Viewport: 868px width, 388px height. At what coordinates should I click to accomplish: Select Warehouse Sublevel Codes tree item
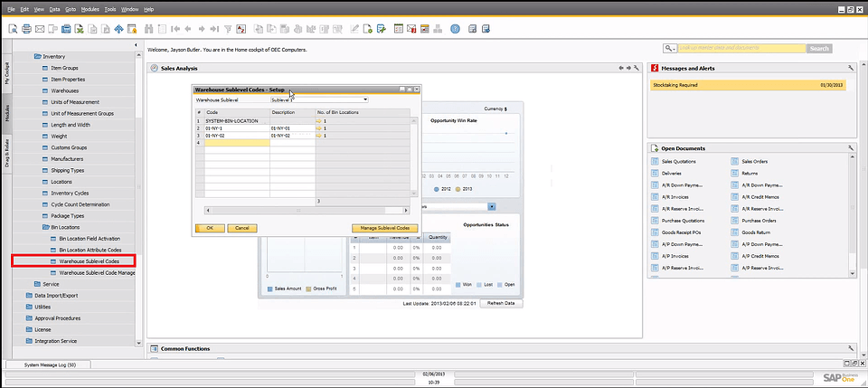(89, 261)
